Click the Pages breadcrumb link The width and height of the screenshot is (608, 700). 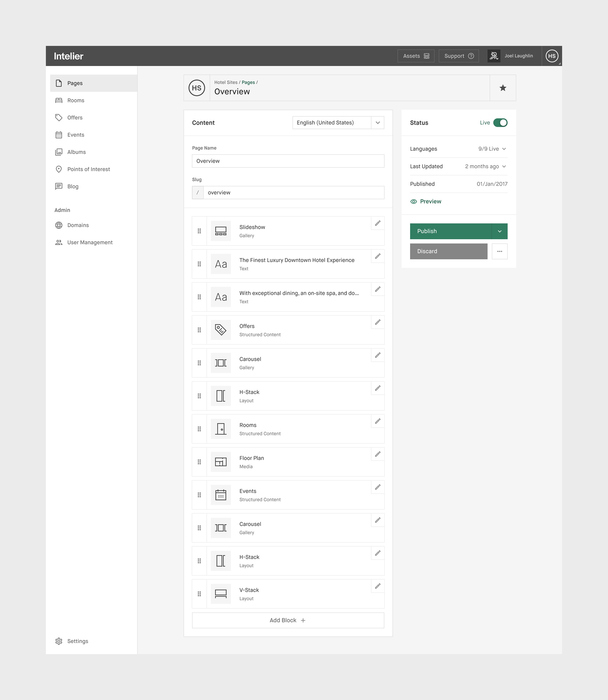click(248, 82)
